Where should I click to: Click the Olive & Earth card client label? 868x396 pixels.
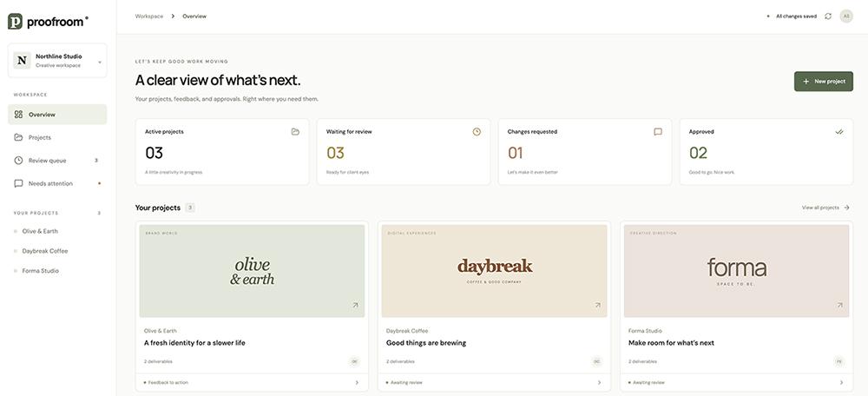[x=160, y=331]
